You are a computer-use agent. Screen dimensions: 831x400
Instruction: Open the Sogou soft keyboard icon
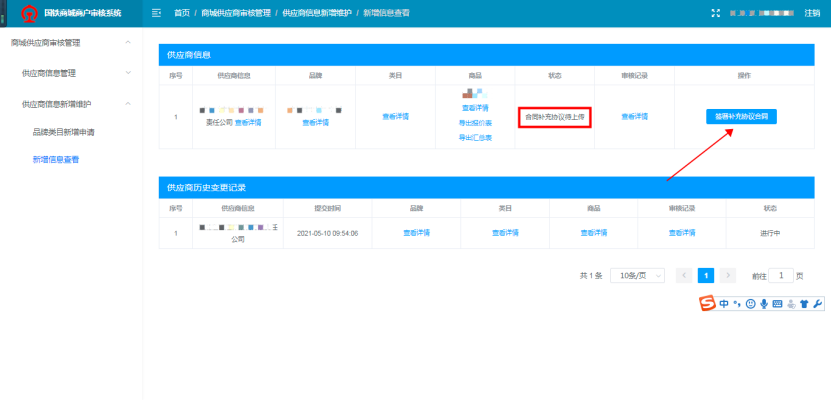777,304
